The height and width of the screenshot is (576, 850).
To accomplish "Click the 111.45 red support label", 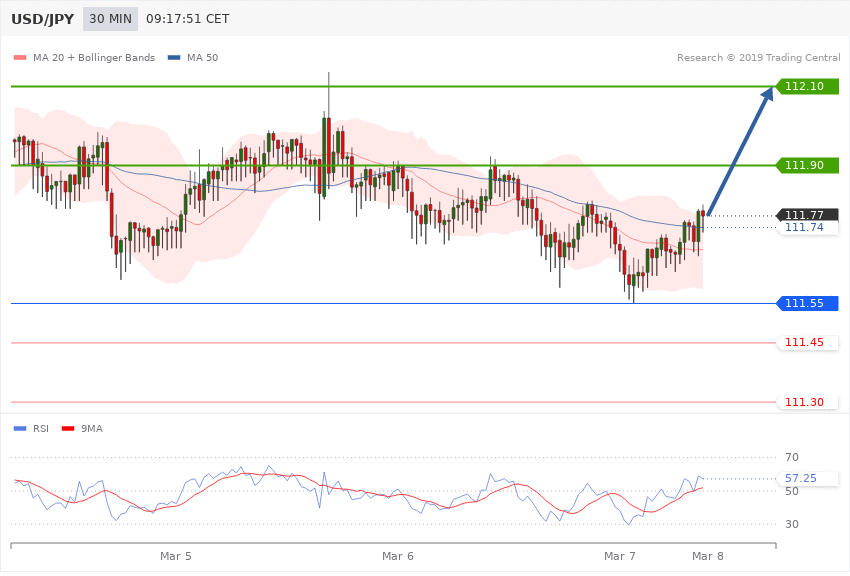I will [807, 342].
